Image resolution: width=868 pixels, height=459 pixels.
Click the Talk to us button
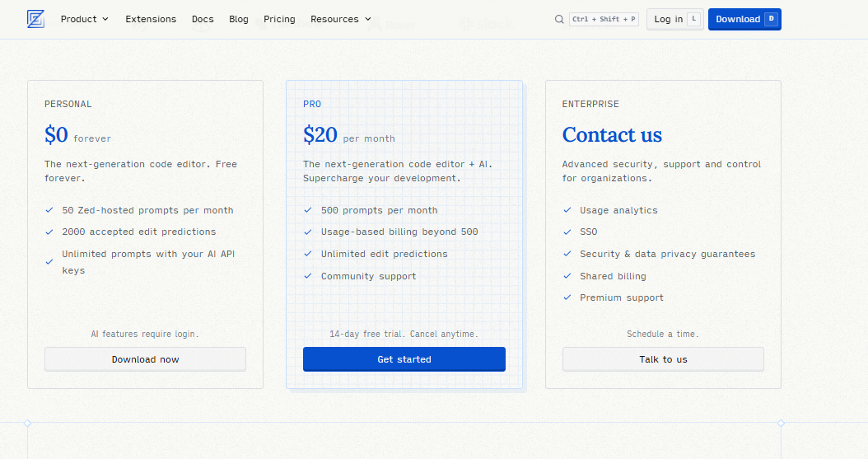point(663,359)
